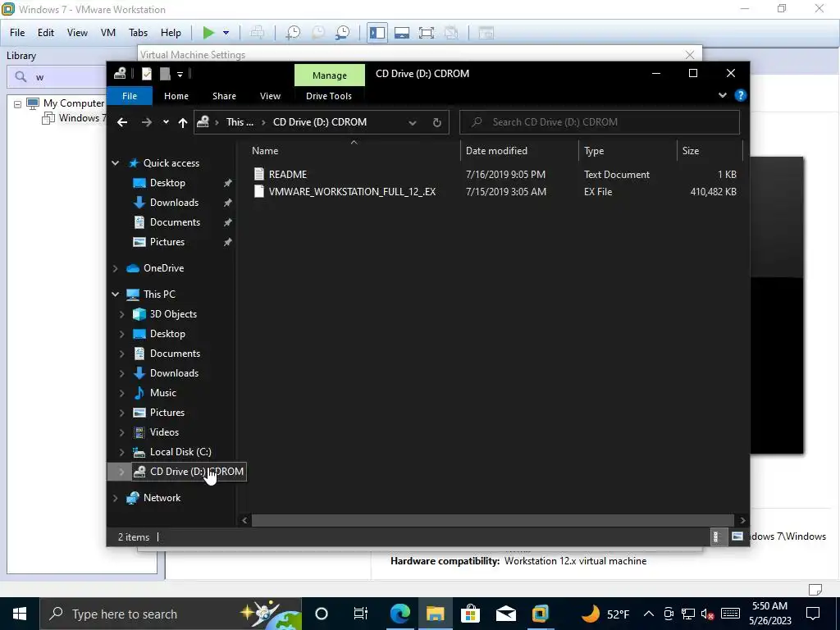Go back in File Explorer
This screenshot has width=840, height=630.
pyautogui.click(x=122, y=123)
